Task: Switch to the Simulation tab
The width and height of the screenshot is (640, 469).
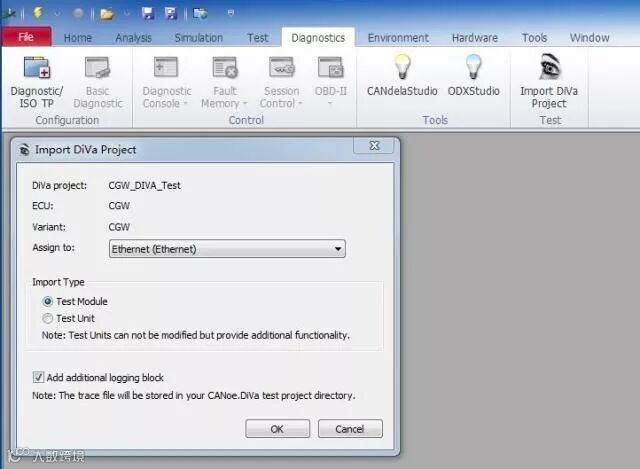Action: [199, 38]
